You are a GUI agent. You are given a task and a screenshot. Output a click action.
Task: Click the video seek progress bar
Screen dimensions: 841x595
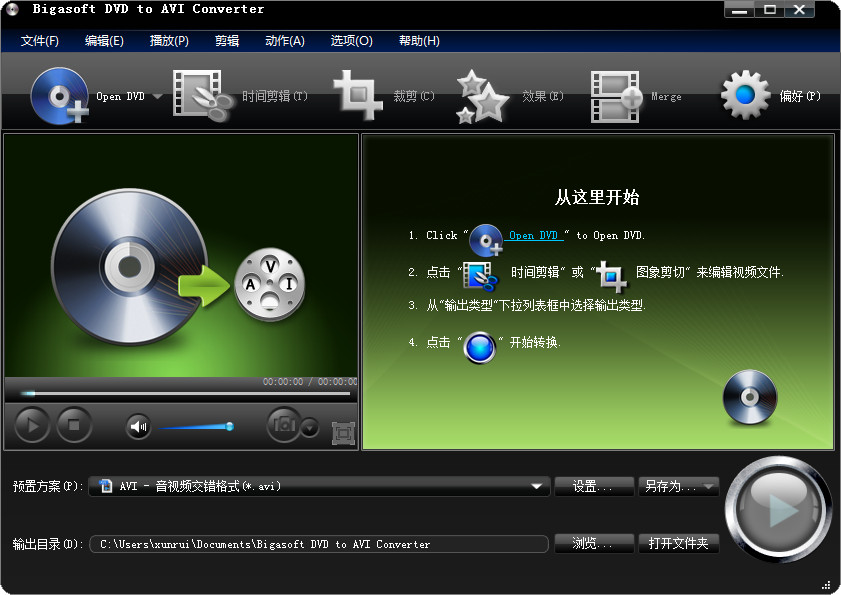pyautogui.click(x=185, y=393)
